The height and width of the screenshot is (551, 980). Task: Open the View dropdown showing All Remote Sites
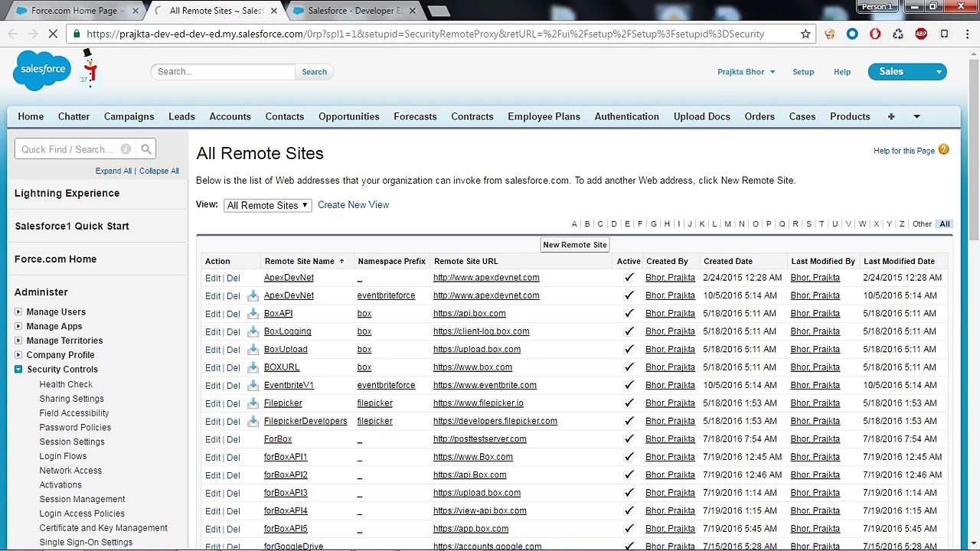point(268,205)
